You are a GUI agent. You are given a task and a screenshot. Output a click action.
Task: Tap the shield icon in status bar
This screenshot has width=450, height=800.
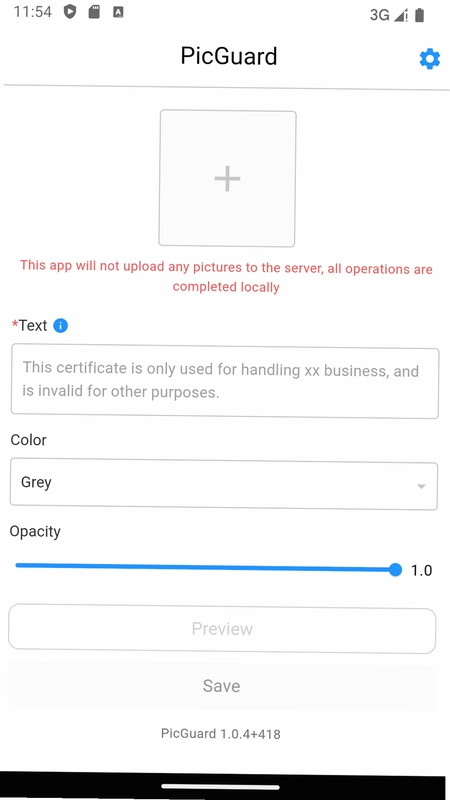[x=70, y=12]
